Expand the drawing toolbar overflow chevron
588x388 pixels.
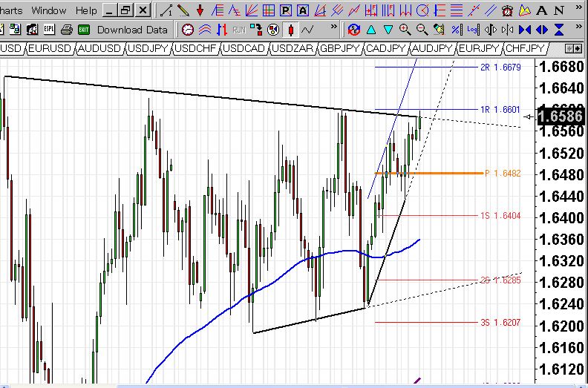pyautogui.click(x=578, y=7)
